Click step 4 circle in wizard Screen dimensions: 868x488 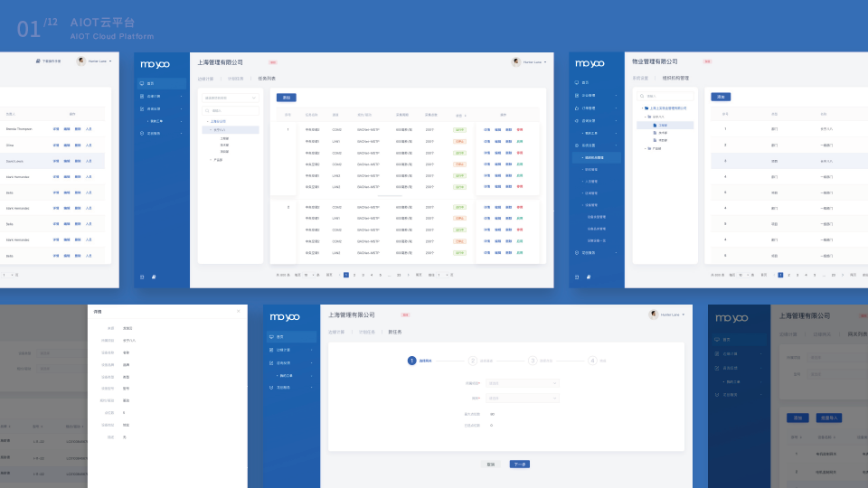592,361
